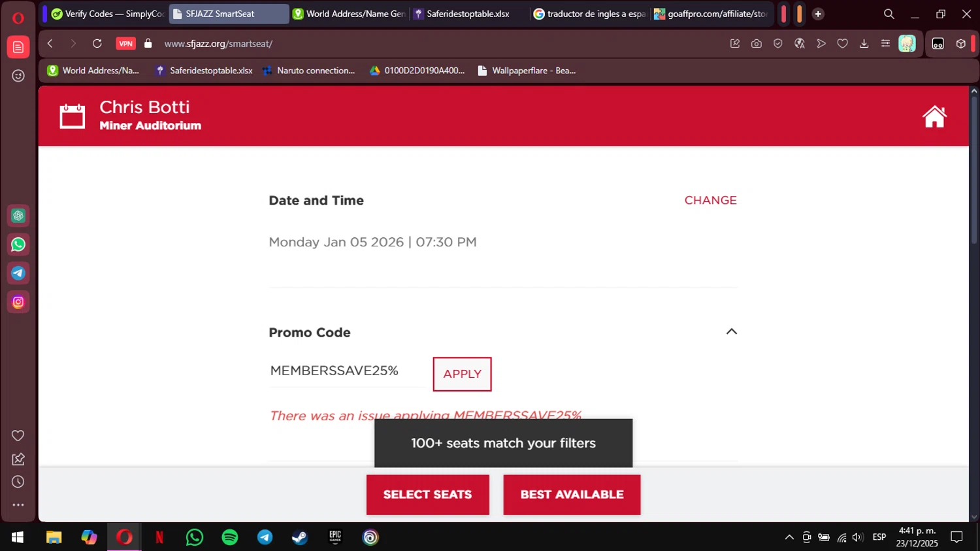The width and height of the screenshot is (980, 551).
Task: Show hidden system tray icons
Action: pos(789,537)
